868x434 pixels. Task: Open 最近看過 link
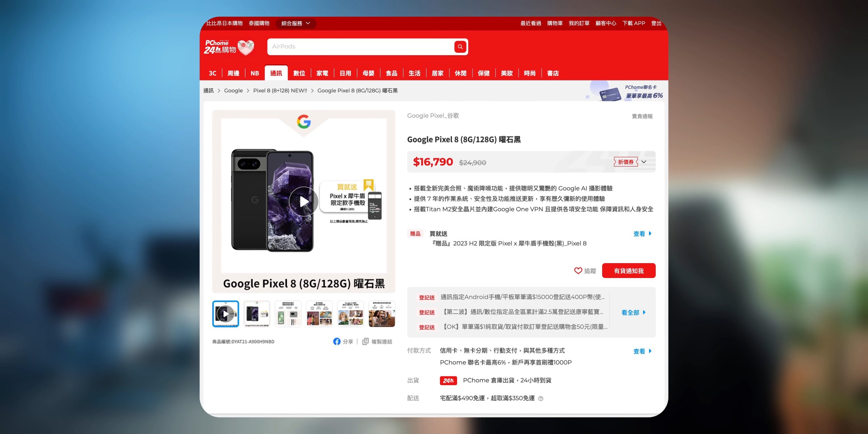531,23
